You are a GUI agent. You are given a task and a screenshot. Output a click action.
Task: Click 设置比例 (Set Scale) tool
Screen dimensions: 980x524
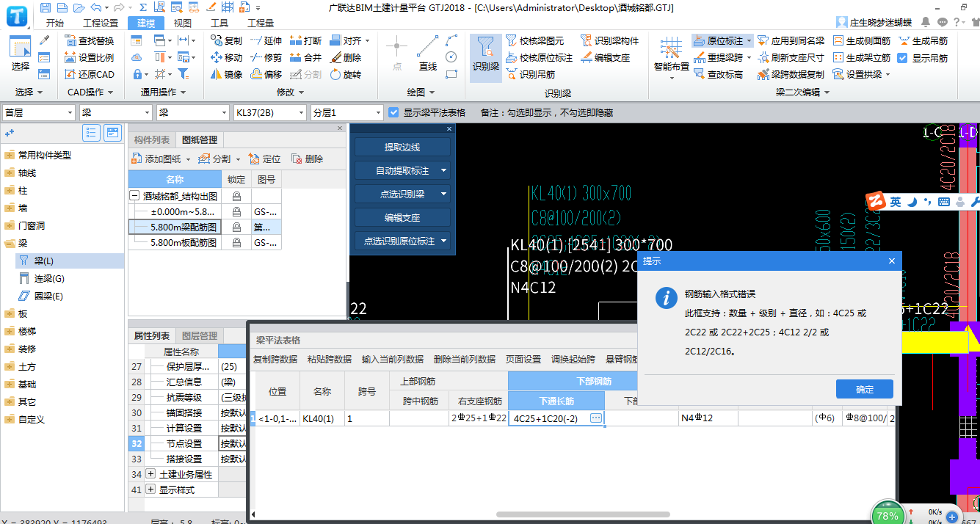(89, 57)
